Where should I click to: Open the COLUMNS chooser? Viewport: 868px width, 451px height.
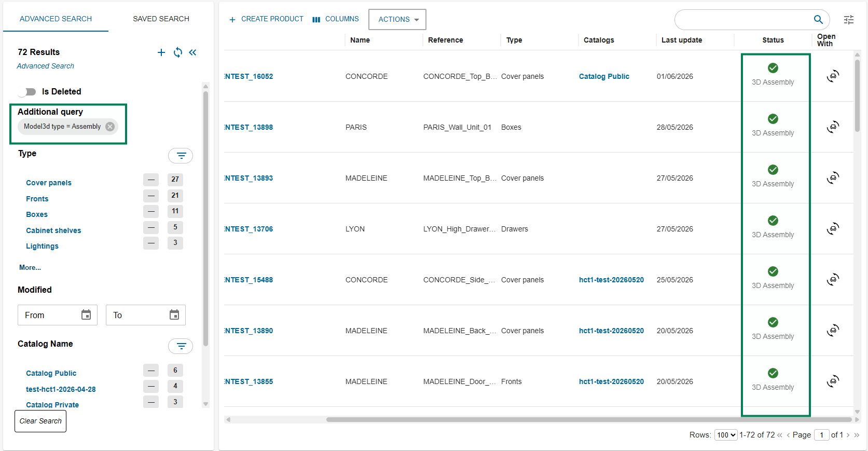click(336, 19)
